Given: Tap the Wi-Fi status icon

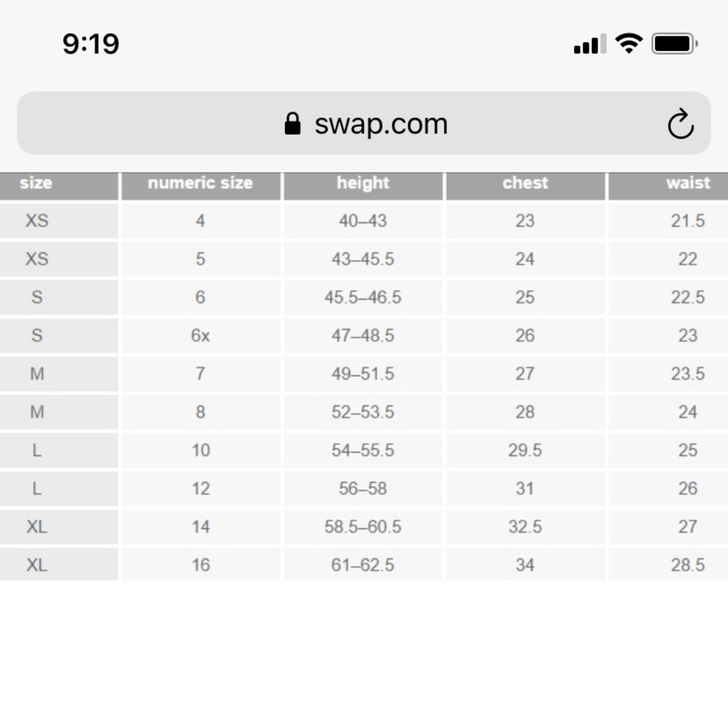Looking at the screenshot, I should point(629,44).
